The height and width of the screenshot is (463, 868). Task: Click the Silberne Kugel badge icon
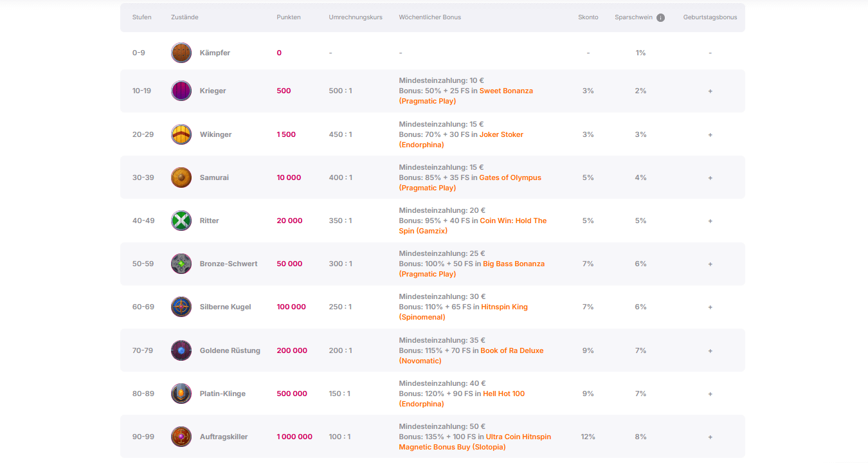coord(181,307)
